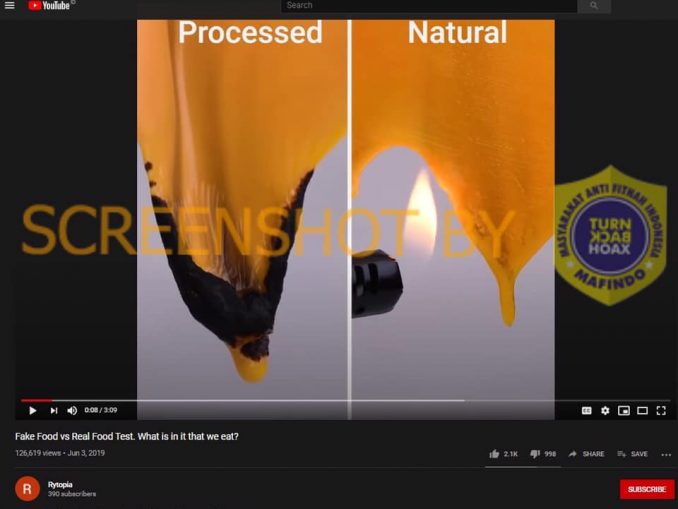
Task: Click the search magnifier button
Action: [x=594, y=6]
